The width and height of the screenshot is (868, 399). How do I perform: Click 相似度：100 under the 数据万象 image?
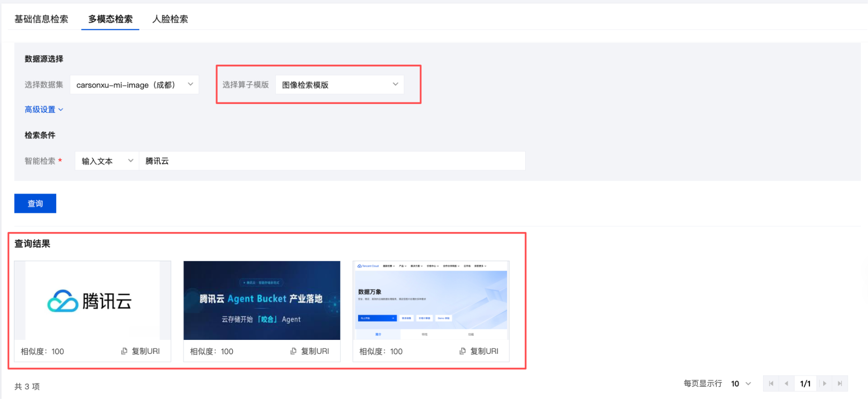coord(381,351)
